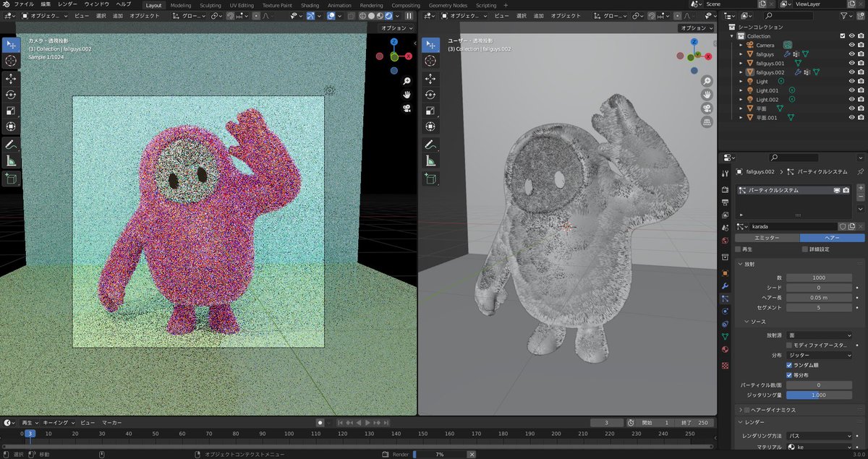This screenshot has height=459, width=868.
Task: Disable render for 平面.001 camera icon
Action: click(x=861, y=117)
